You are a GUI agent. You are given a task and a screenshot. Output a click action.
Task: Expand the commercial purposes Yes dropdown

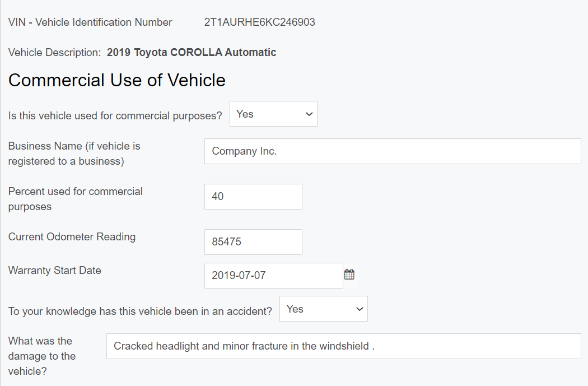273,114
